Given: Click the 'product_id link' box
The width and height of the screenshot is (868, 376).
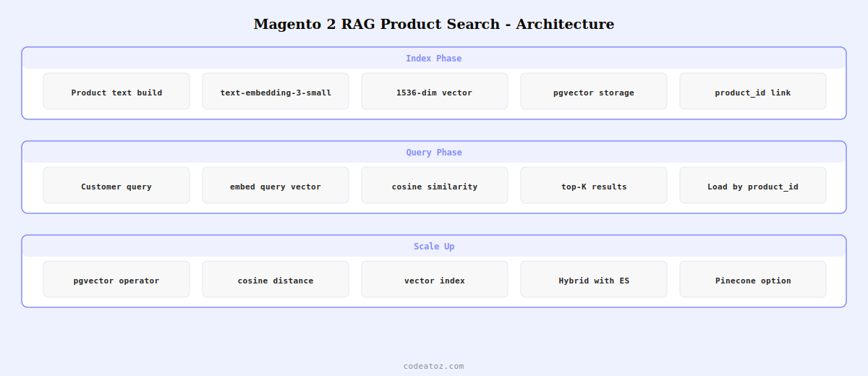Looking at the screenshot, I should point(753,91).
